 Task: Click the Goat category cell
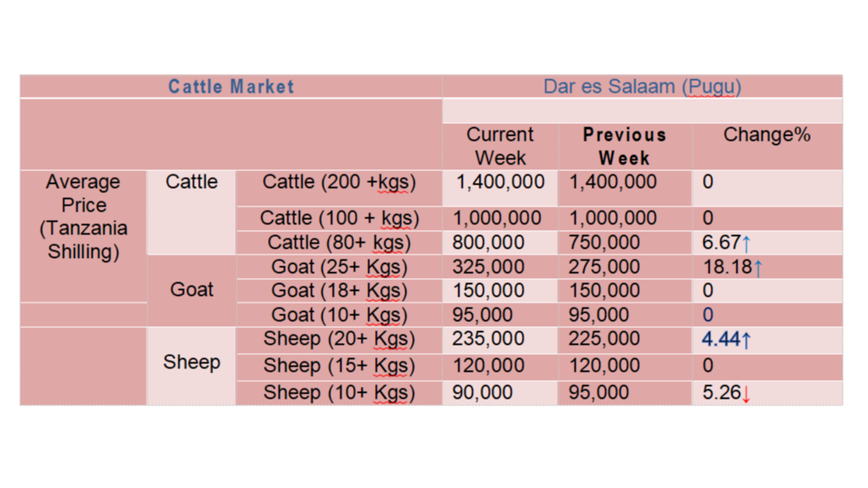[x=191, y=290]
